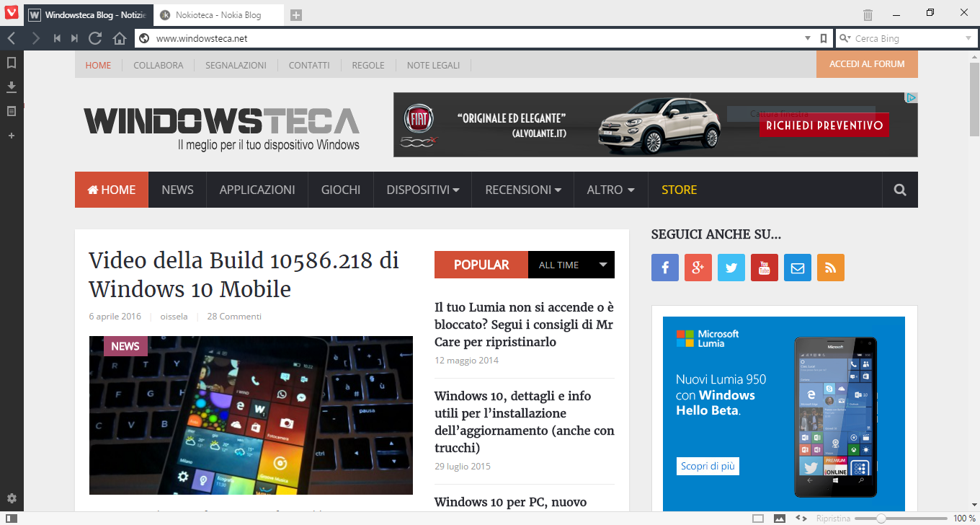The image size is (980, 525).
Task: Open COLLABORA top link
Action: pos(159,65)
